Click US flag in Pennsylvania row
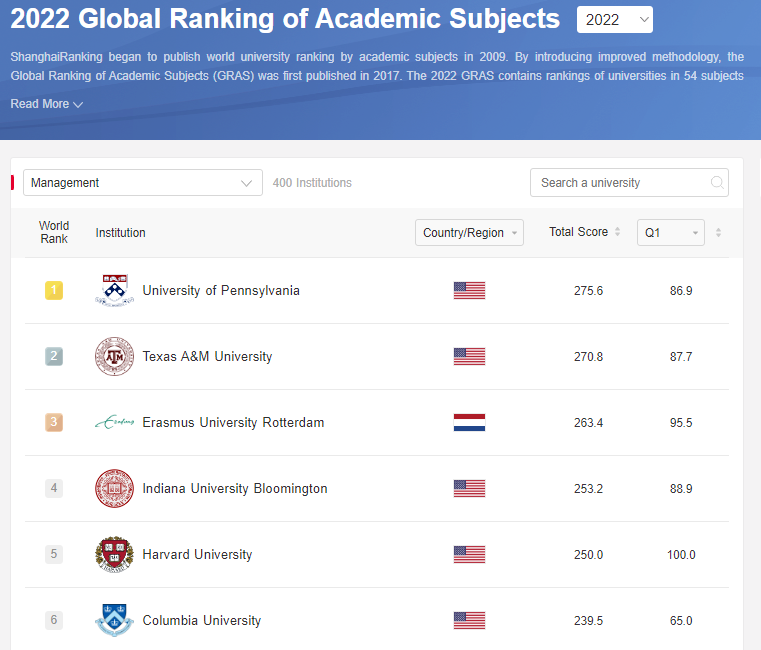Screen dimensions: 761x650 [469, 290]
